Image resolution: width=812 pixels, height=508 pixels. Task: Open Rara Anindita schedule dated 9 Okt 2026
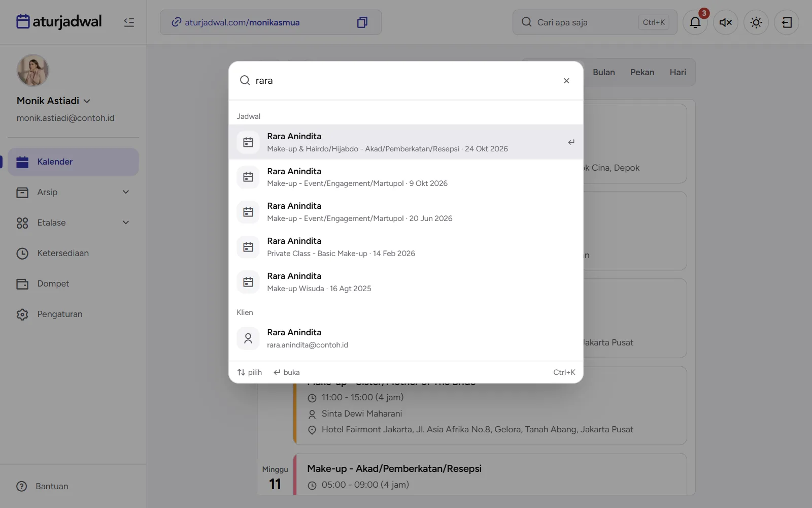click(x=406, y=177)
